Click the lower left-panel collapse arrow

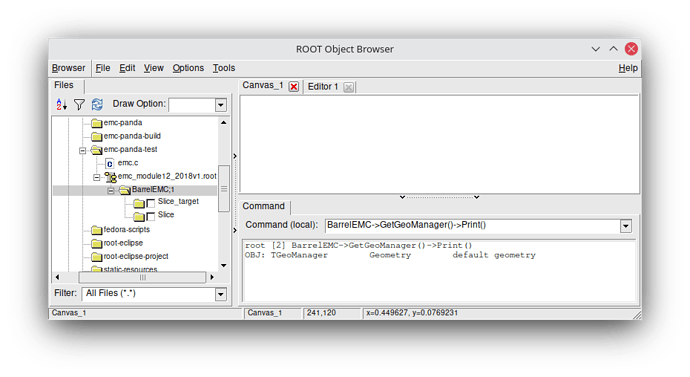click(235, 230)
